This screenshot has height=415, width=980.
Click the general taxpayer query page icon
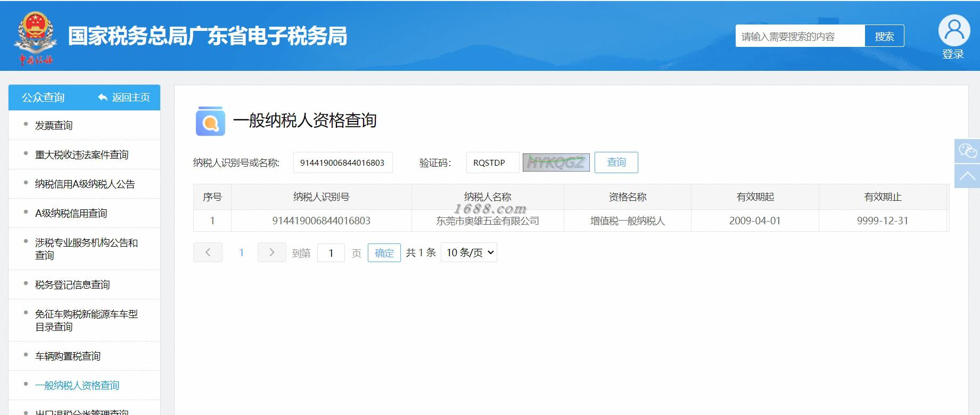click(210, 121)
